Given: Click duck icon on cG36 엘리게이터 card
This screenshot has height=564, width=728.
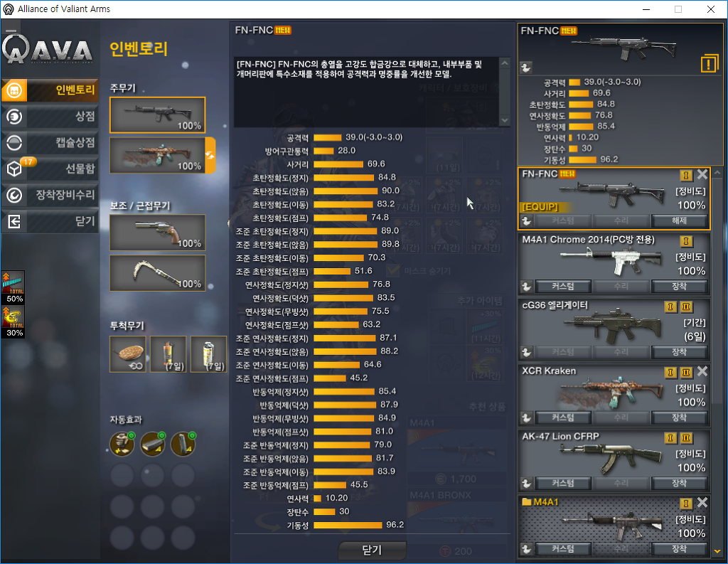Looking at the screenshot, I should (526, 352).
